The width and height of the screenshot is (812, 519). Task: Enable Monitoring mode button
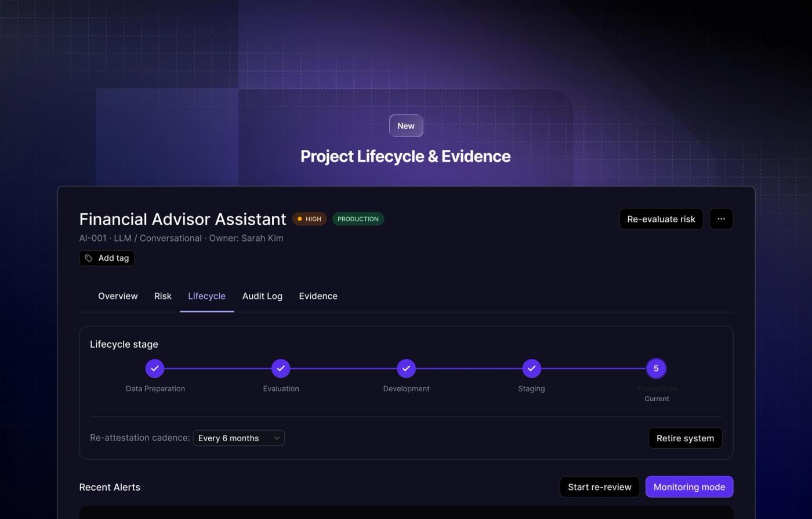689,487
